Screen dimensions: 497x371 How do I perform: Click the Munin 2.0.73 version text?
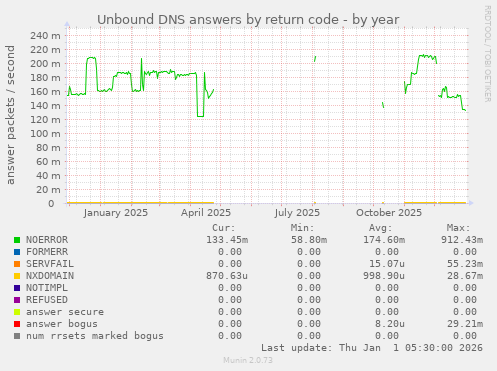tap(248, 360)
